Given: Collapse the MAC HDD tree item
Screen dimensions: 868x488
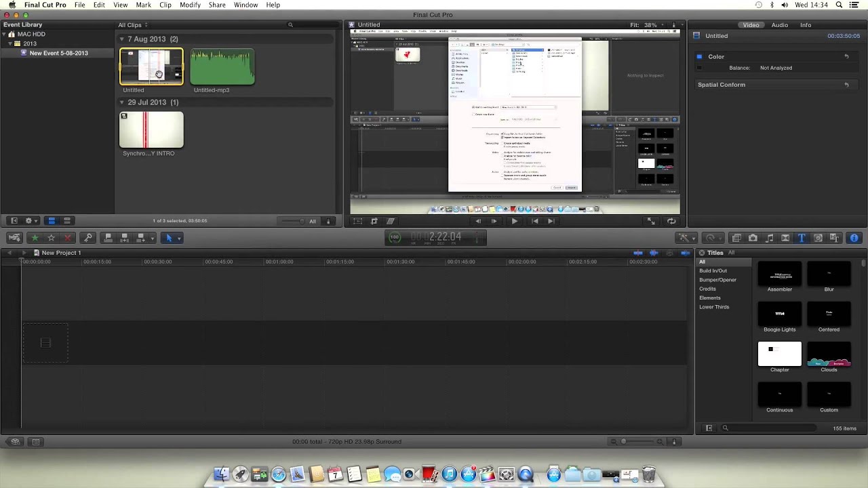Looking at the screenshot, I should click(5, 34).
